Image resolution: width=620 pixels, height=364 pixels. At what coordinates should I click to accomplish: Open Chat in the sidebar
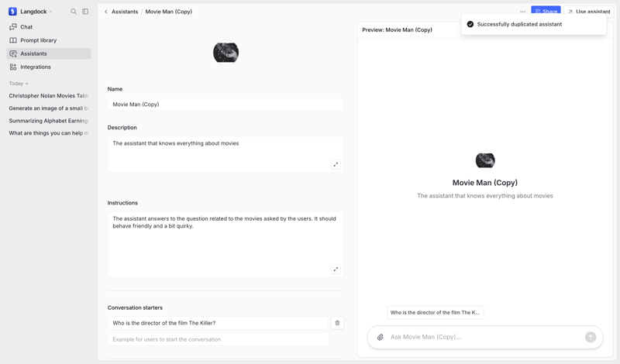coord(49,27)
